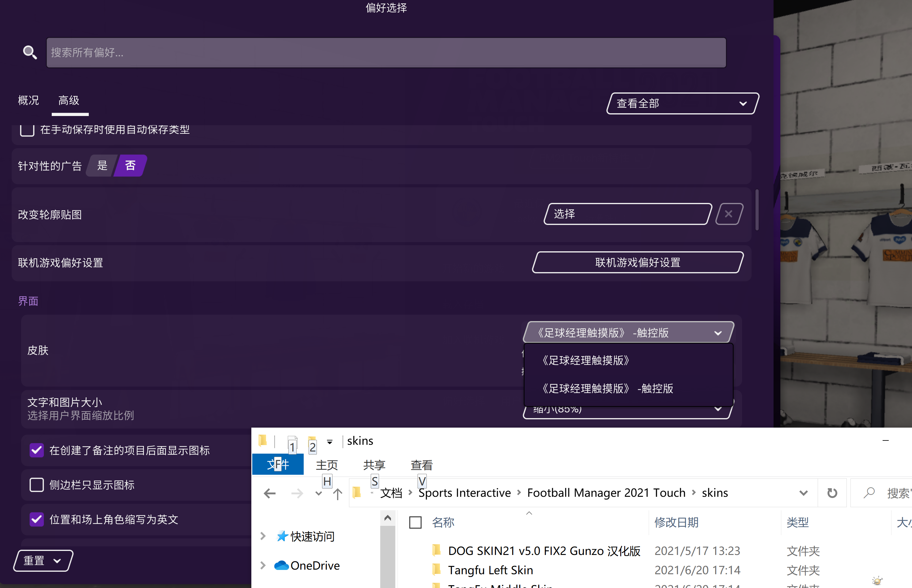Select DOG SKIN21 v5.0 FIX2 Gunzo 汉化版 folder
This screenshot has height=588, width=912.
[x=544, y=551]
